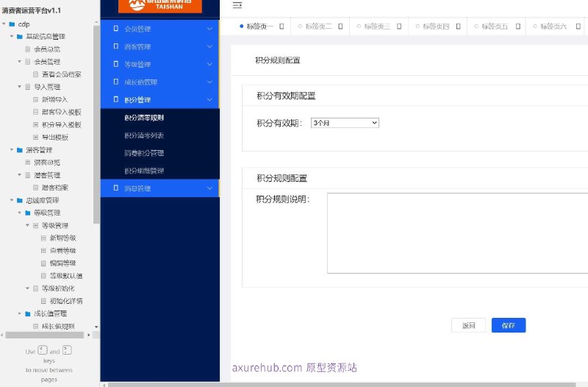Image resolution: width=588 pixels, height=387 pixels.
Task: Collapse the 忠诚度管理 tree node
Action: click(12, 200)
